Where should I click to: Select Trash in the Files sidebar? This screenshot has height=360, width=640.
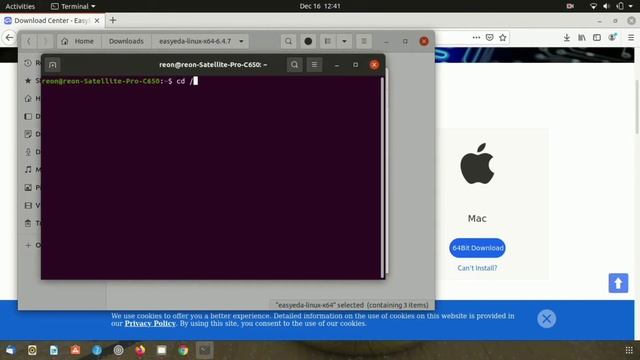click(32, 223)
